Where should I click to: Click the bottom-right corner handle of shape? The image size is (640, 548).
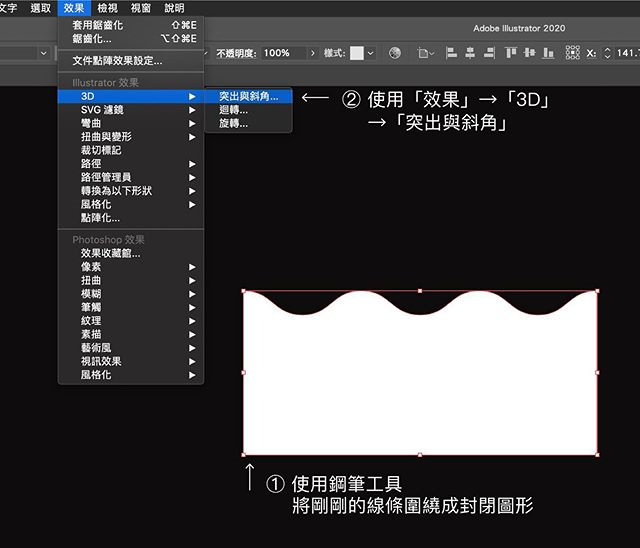pyautogui.click(x=598, y=455)
